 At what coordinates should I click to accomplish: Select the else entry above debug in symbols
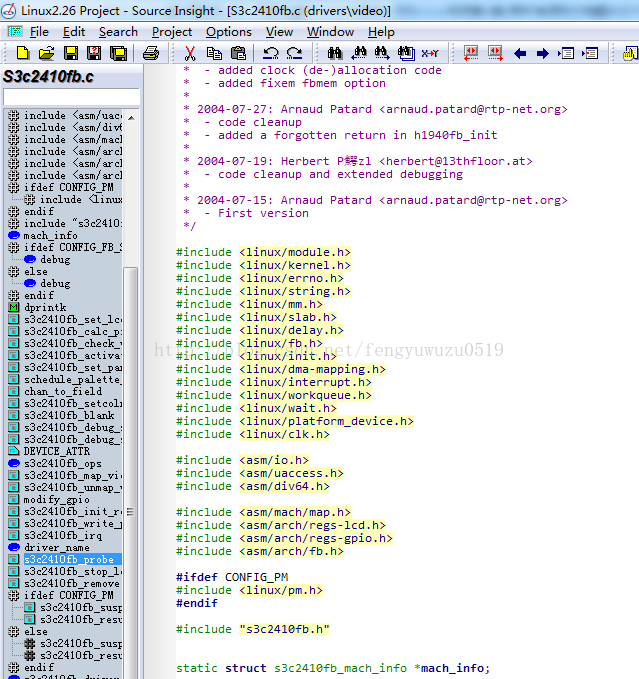click(36, 272)
